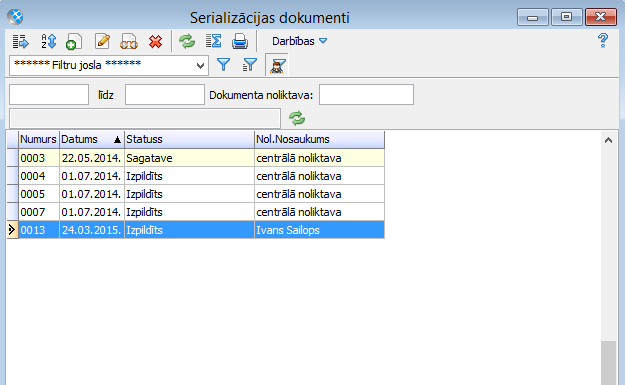Click centrālā noliktava in row 0003

[x=320, y=158]
